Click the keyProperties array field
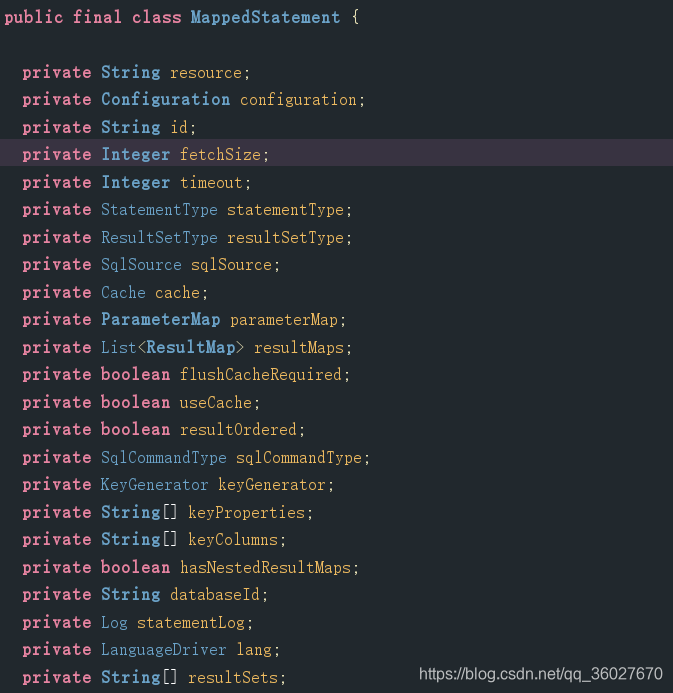This screenshot has height=693, width=673. 247,513
